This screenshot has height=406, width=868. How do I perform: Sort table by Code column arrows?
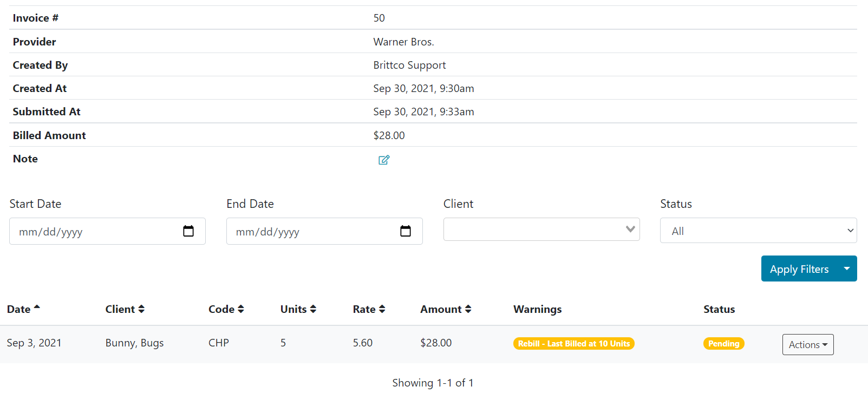pos(241,309)
